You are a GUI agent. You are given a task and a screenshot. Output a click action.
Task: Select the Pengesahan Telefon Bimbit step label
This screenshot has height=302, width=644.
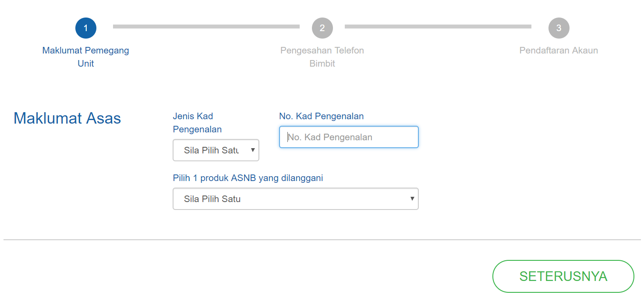tap(322, 57)
